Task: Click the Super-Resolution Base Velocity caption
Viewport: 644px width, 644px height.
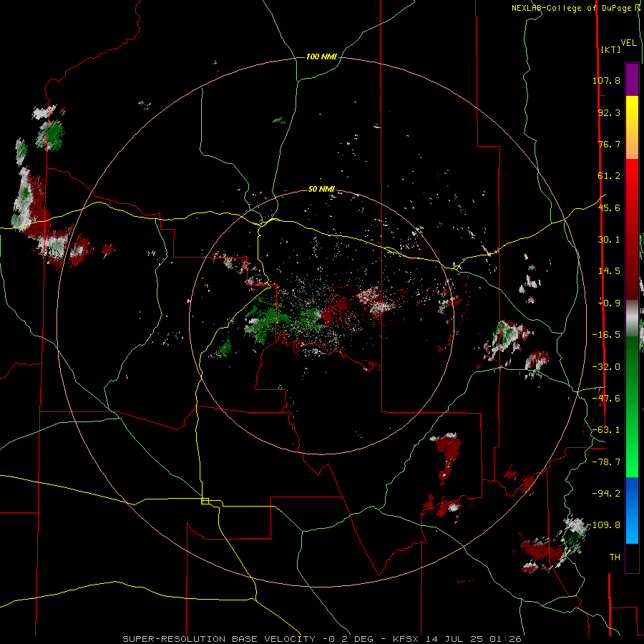Action: (x=322, y=639)
